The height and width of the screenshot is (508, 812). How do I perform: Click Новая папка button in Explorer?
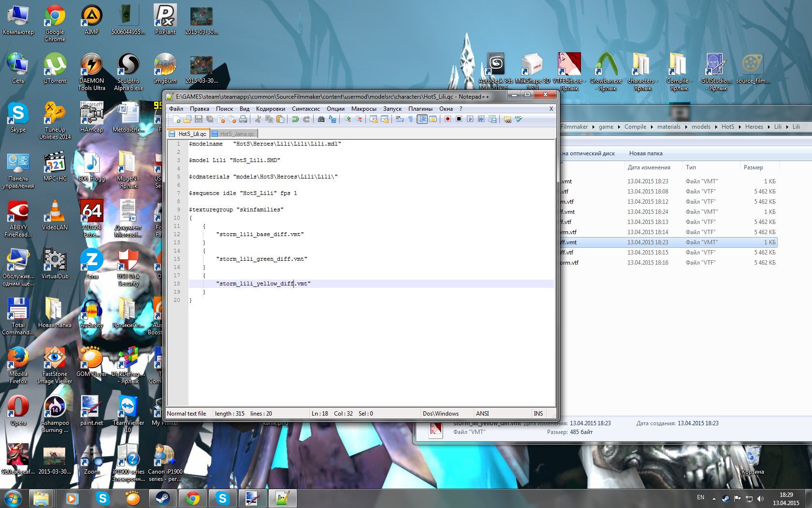(x=646, y=153)
